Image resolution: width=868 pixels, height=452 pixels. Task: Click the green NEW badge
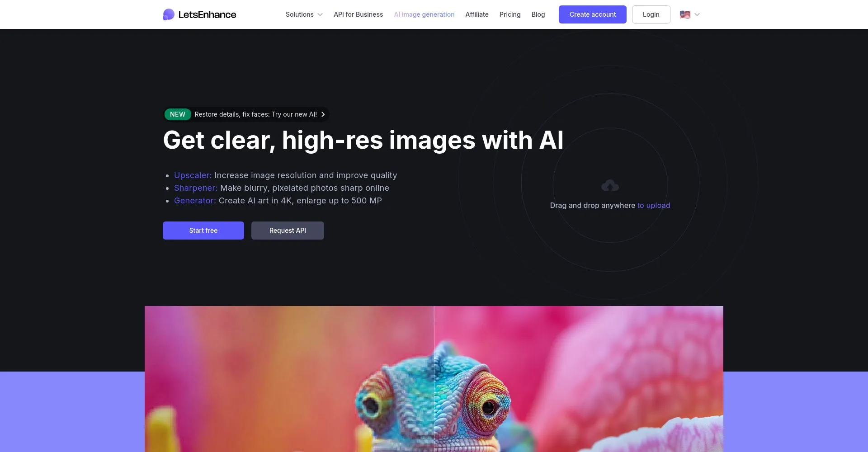pyautogui.click(x=178, y=114)
